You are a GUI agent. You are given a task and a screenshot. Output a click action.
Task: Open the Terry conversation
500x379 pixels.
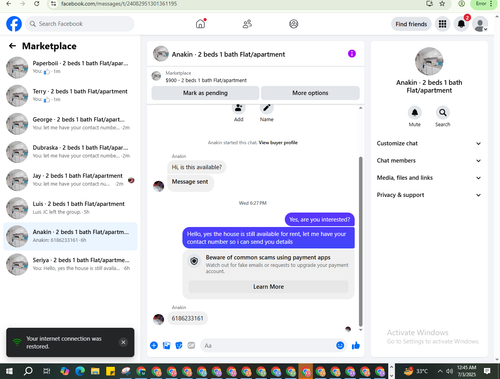pos(70,95)
